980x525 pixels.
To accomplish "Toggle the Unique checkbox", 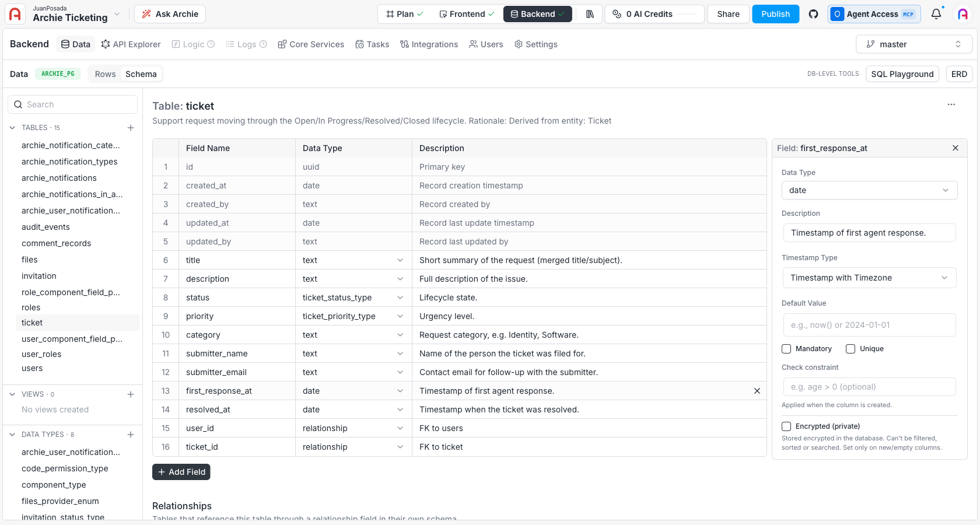I will click(x=850, y=349).
